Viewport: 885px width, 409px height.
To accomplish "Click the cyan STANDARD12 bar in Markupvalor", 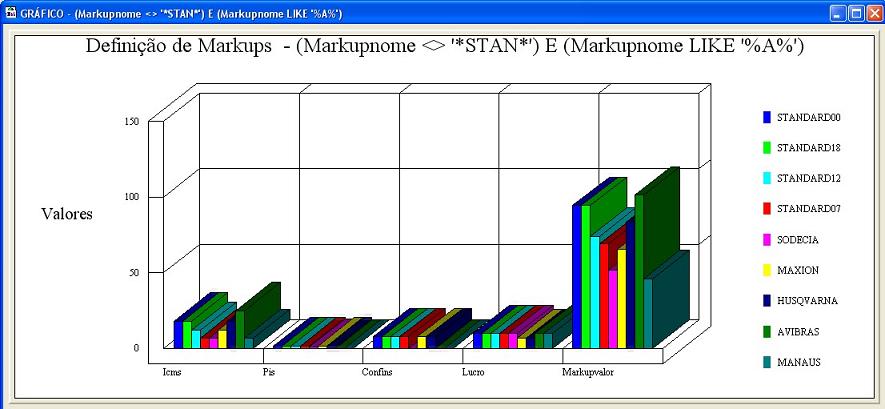I will tap(595, 292).
